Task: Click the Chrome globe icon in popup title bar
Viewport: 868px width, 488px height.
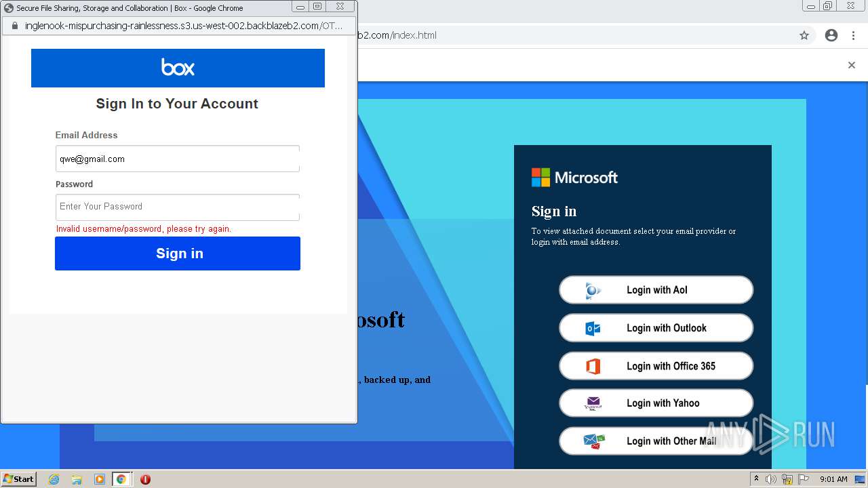Action: (9, 8)
